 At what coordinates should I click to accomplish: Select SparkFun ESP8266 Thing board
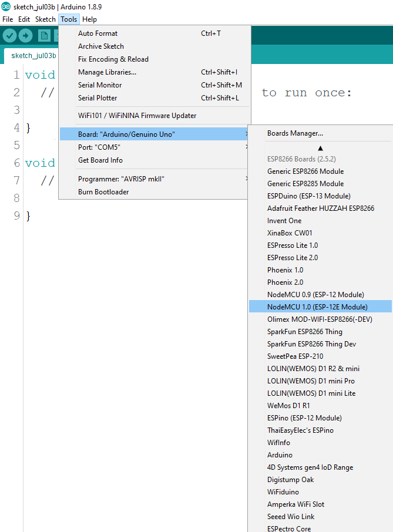[320, 332]
